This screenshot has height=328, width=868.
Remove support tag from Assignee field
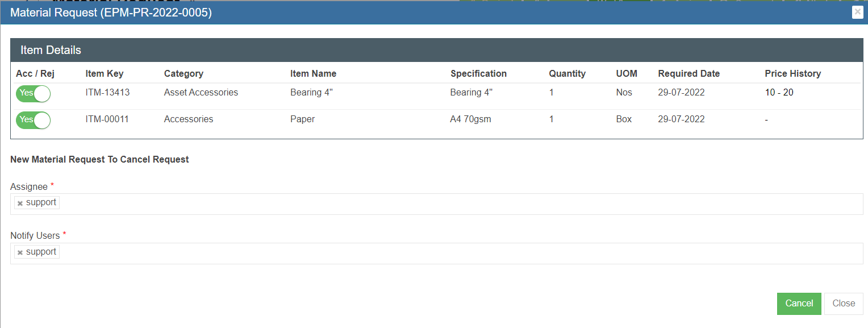click(20, 204)
